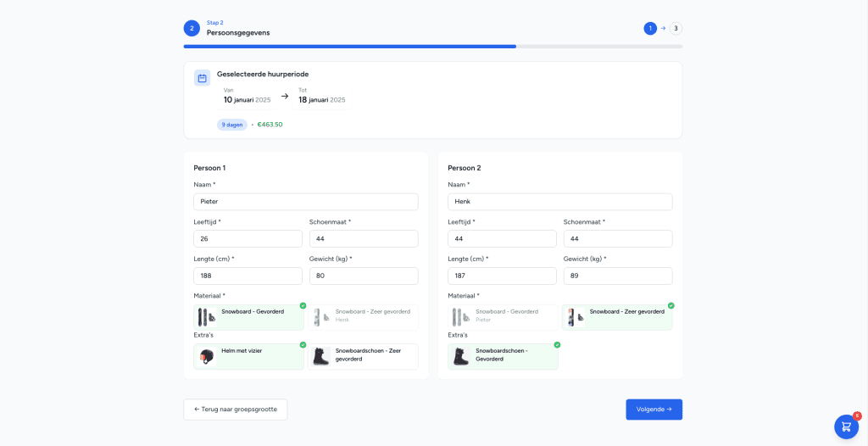Deselect Snowboard - Zeer gevorderd for Persoon 2
This screenshot has height=446, width=868.
[x=617, y=317]
